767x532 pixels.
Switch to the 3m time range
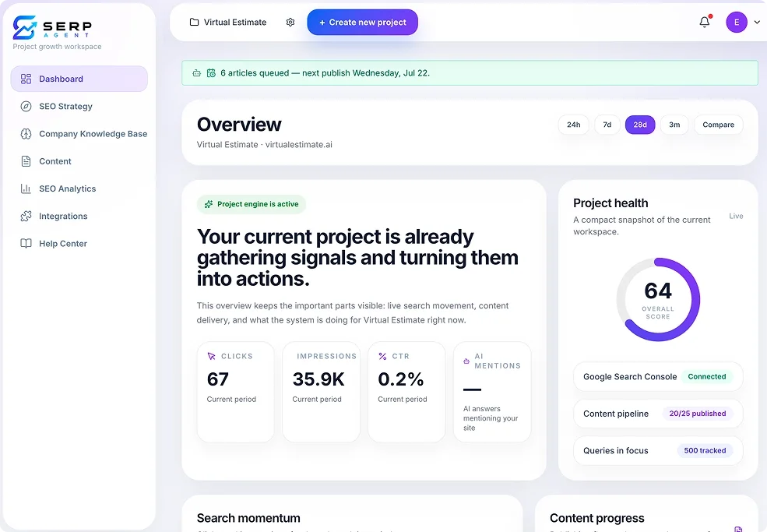[x=674, y=125]
